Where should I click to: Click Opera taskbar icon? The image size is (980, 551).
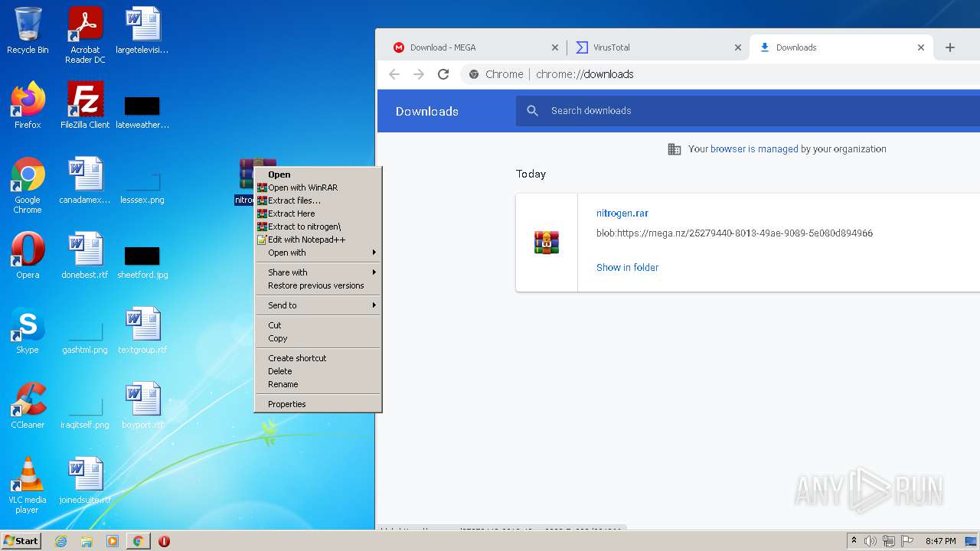click(164, 541)
